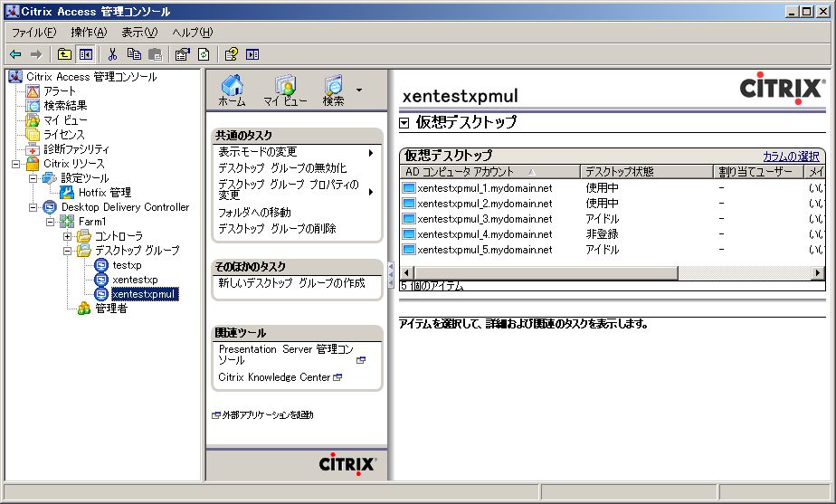Screen dimensions: 836x504
Task: Select row xentestxpmul_3.mydomain.net
Action: 613,219
